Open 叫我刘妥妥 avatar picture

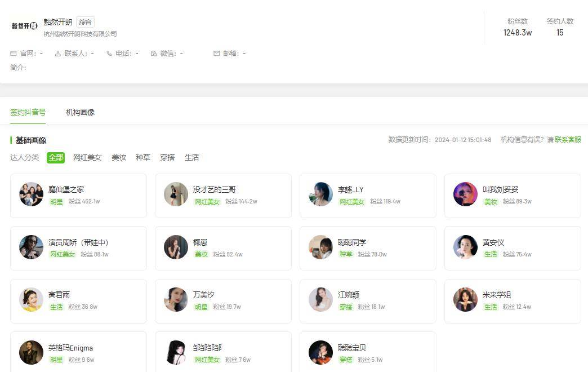click(x=465, y=194)
